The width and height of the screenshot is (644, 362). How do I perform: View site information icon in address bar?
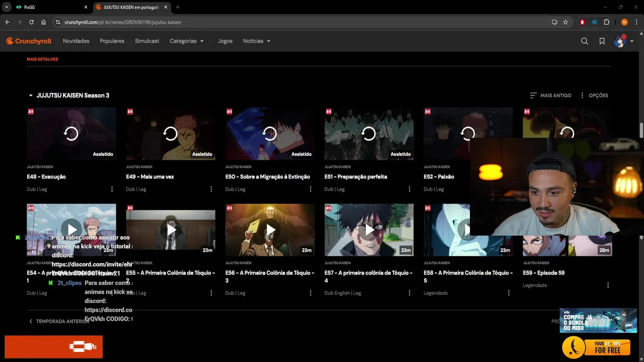58,22
